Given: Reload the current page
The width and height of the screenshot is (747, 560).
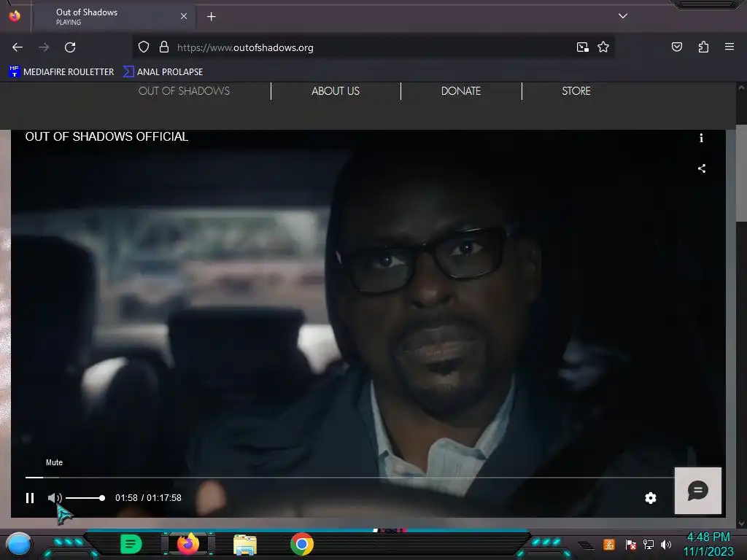Looking at the screenshot, I should coord(70,47).
